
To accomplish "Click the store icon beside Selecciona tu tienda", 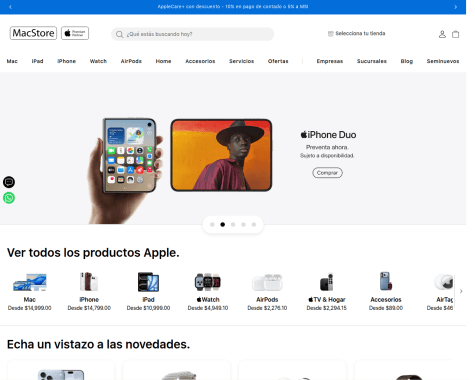I will pyautogui.click(x=331, y=34).
